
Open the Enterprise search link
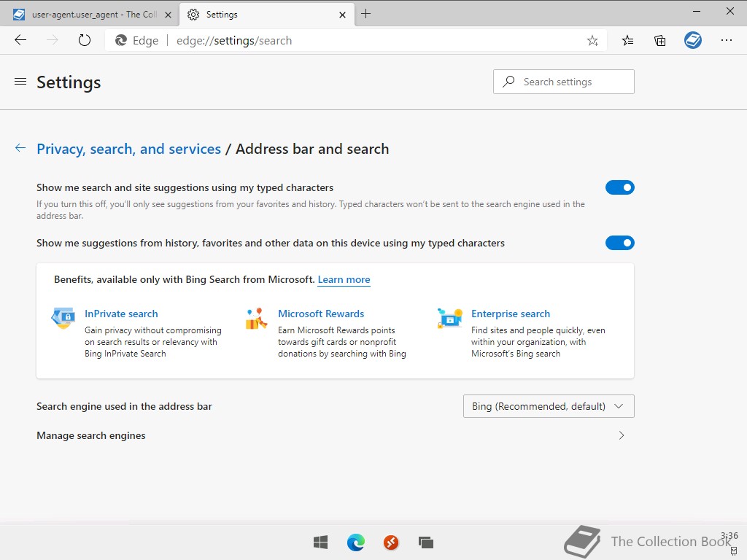click(x=511, y=314)
